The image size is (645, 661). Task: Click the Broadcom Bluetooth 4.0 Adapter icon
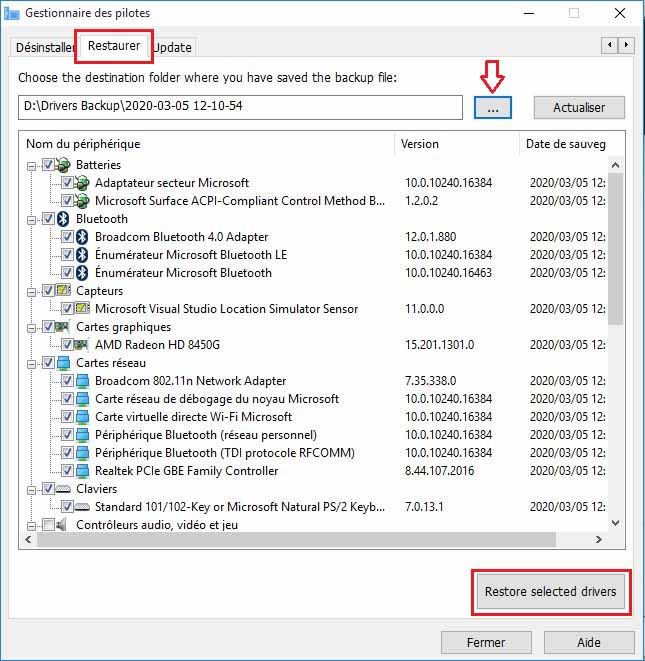point(82,237)
